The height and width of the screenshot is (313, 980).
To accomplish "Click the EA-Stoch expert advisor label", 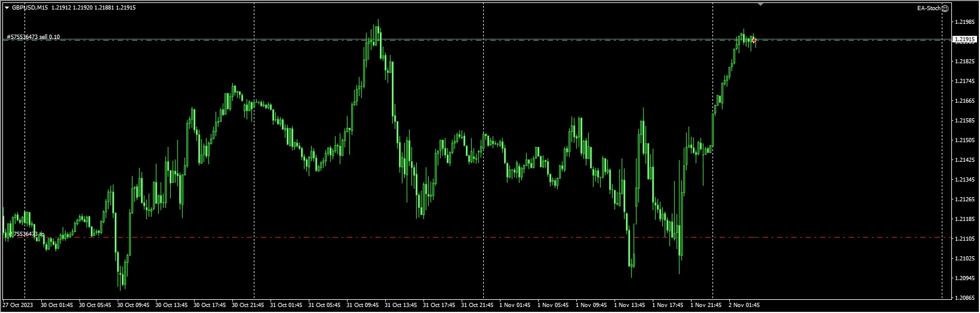I will pyautogui.click(x=929, y=8).
